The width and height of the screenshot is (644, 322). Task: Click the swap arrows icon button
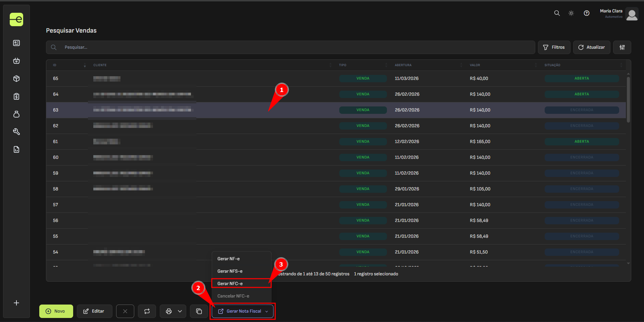[x=147, y=311]
